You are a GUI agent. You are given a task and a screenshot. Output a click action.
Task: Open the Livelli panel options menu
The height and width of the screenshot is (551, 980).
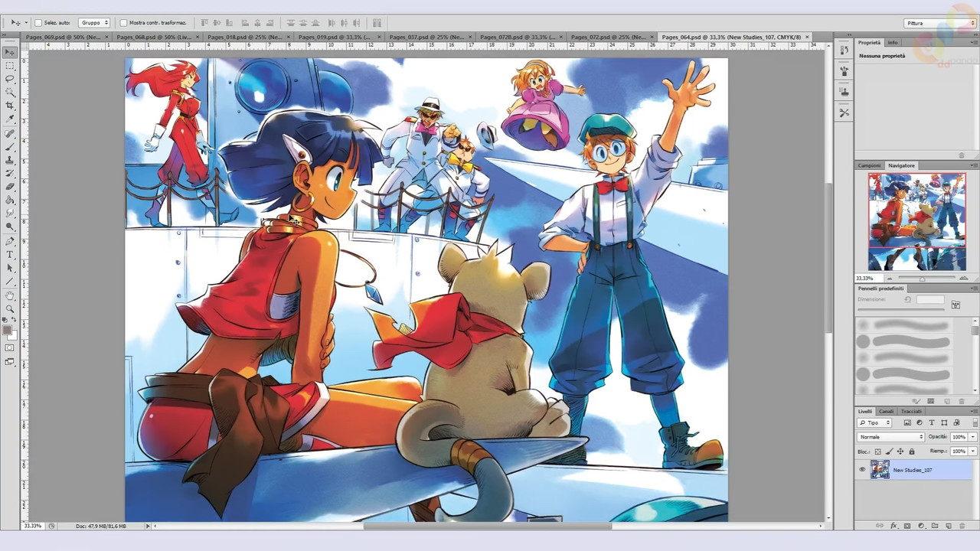pyautogui.click(x=973, y=412)
